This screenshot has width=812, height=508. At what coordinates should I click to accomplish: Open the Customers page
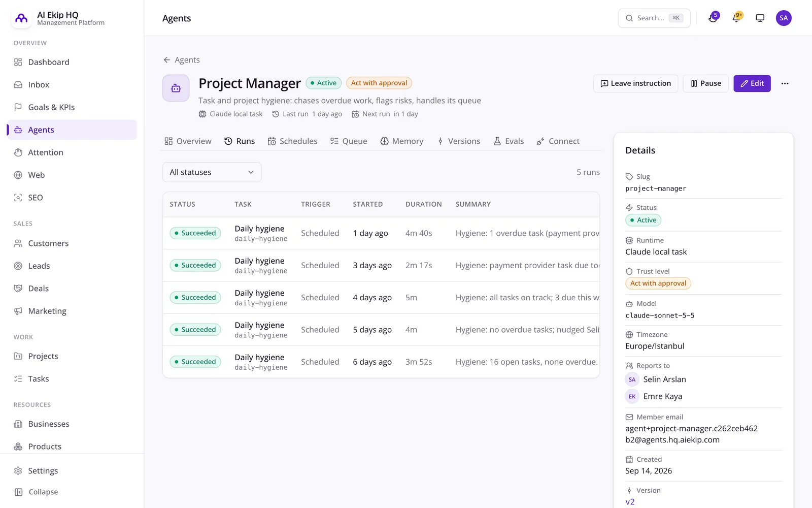72,243
